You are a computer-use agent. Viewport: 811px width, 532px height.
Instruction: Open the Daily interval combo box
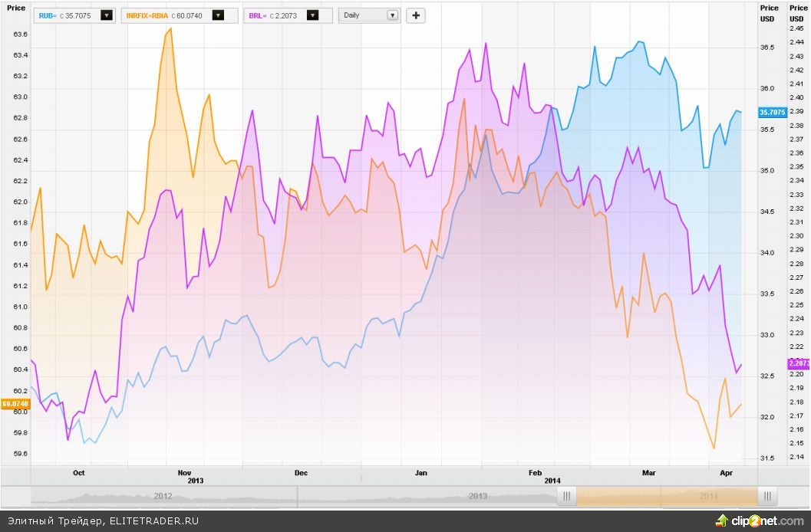tap(370, 15)
